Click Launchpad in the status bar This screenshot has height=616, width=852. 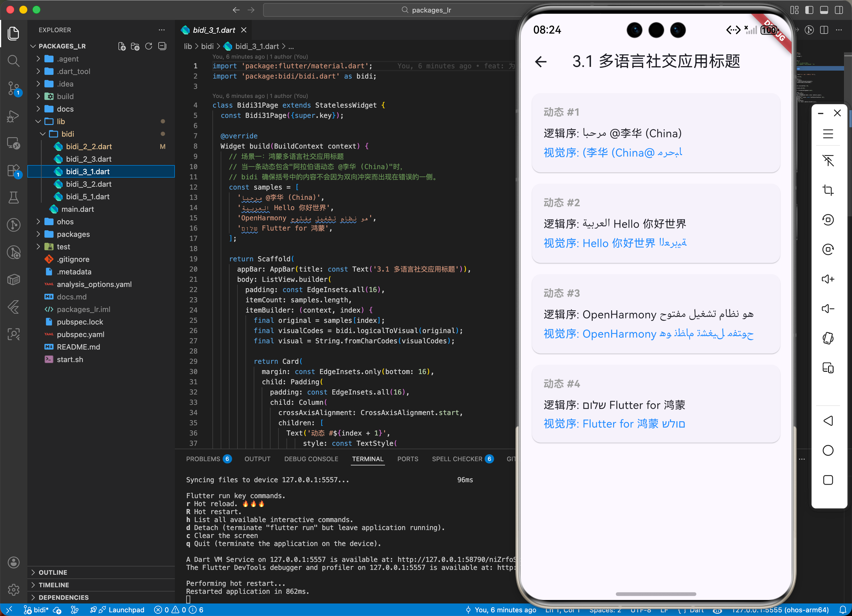click(x=126, y=610)
